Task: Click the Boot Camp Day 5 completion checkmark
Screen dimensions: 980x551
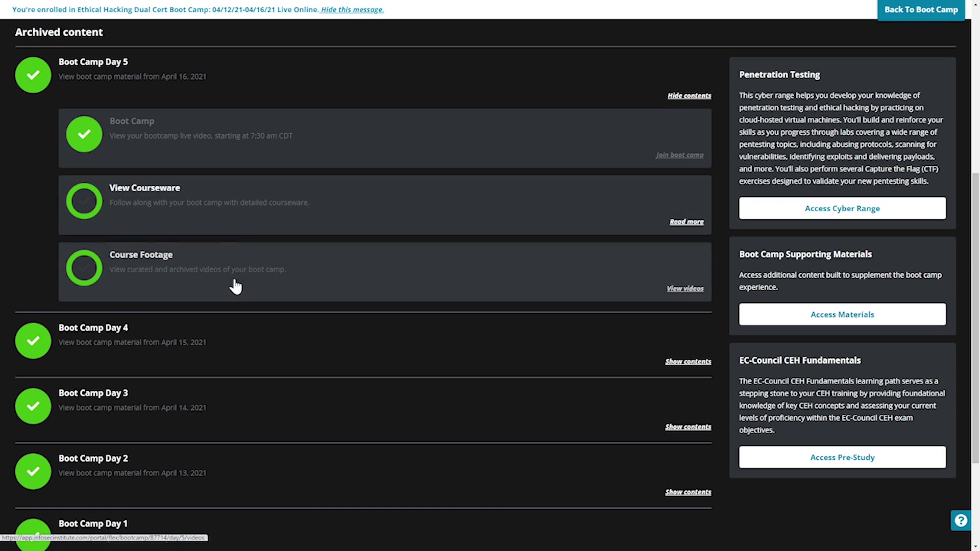Action: (x=33, y=75)
